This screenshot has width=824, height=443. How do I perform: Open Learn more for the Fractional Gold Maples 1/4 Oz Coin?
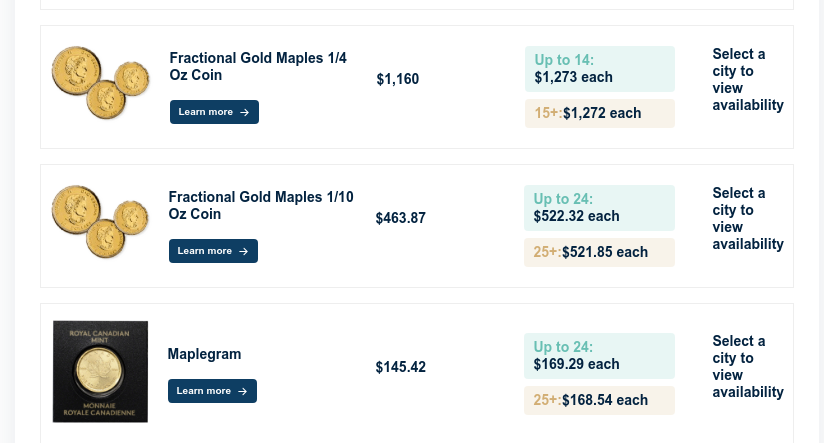(214, 112)
